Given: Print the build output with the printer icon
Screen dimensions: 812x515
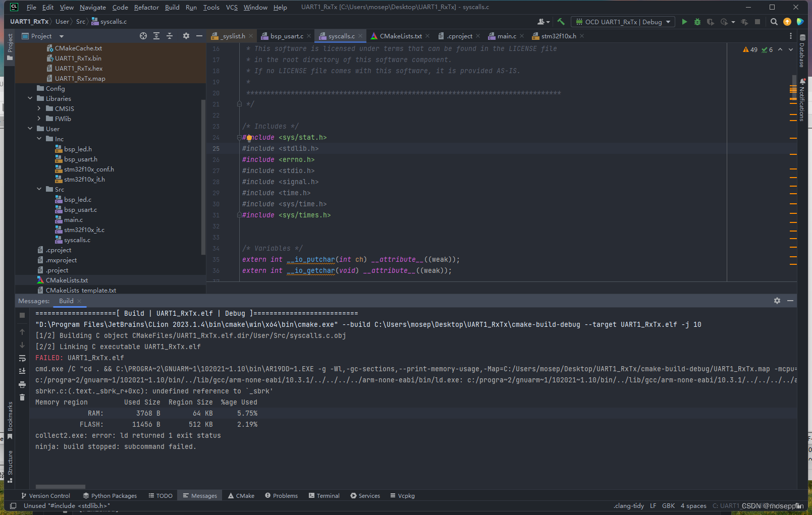Looking at the screenshot, I should (x=22, y=384).
